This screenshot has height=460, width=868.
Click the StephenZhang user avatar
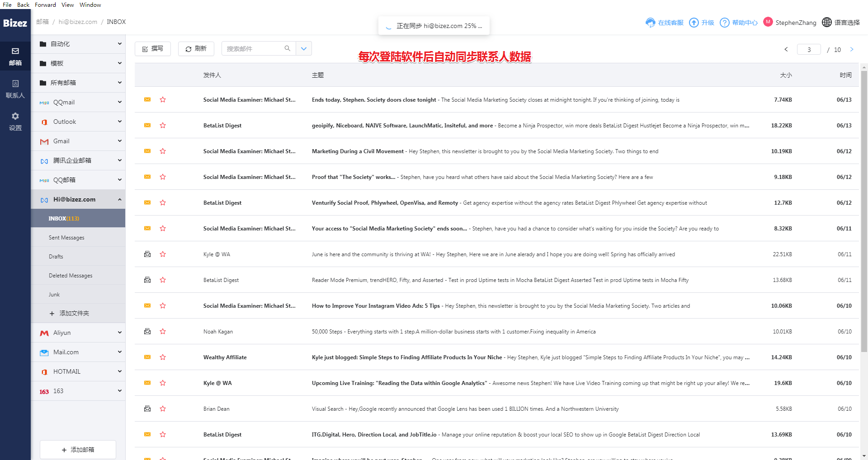coord(768,22)
